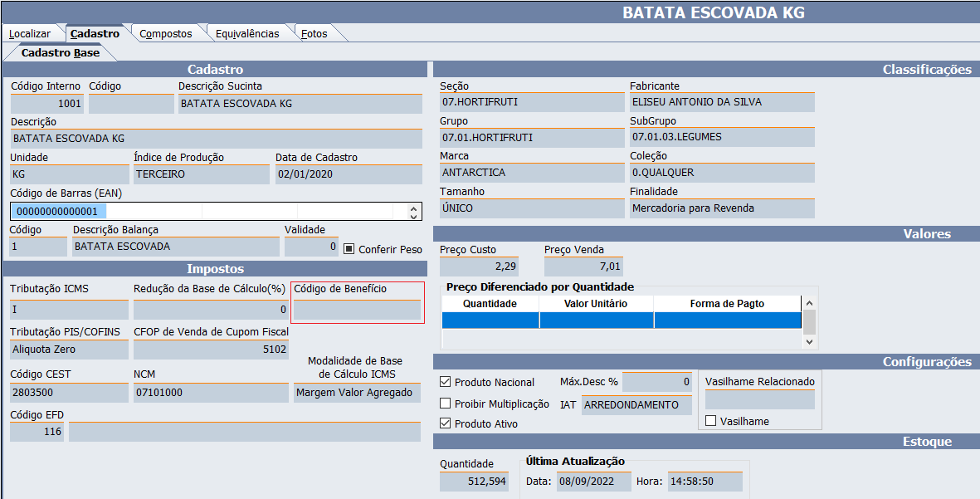Switch to the Compostos tab
Image resolution: width=980 pixels, height=499 pixels.
point(165,34)
